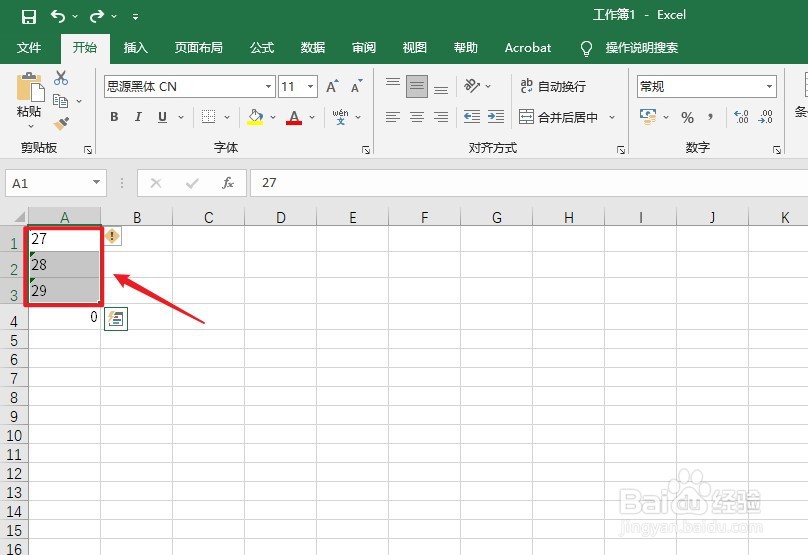Expand the 粘贴 options arrow

point(30,126)
